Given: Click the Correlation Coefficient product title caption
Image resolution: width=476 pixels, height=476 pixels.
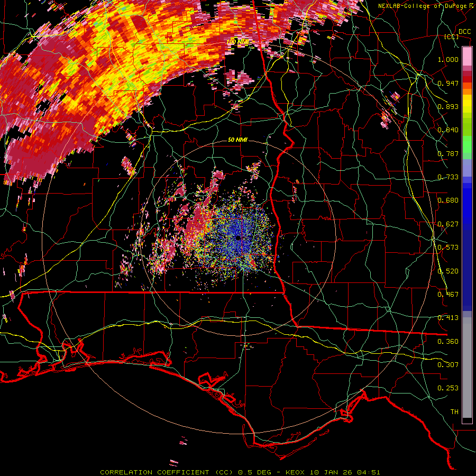Looking at the screenshot, I should 240,472.
